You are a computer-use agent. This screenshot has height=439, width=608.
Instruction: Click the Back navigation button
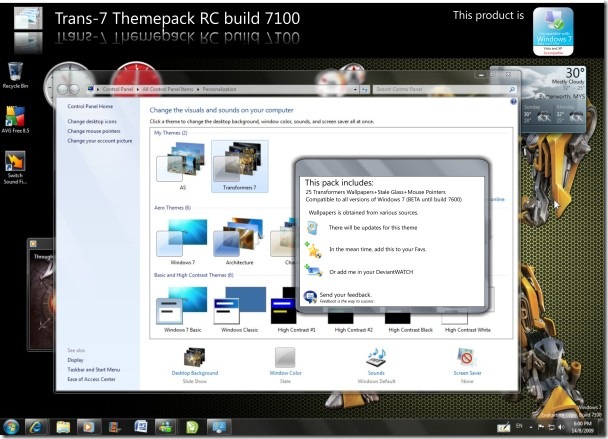[63, 90]
